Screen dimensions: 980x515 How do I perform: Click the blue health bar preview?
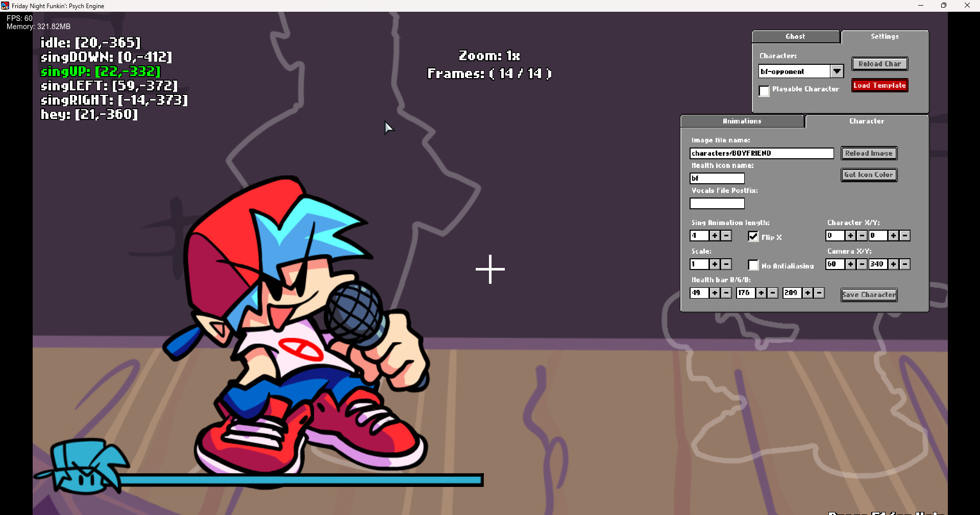pos(301,480)
